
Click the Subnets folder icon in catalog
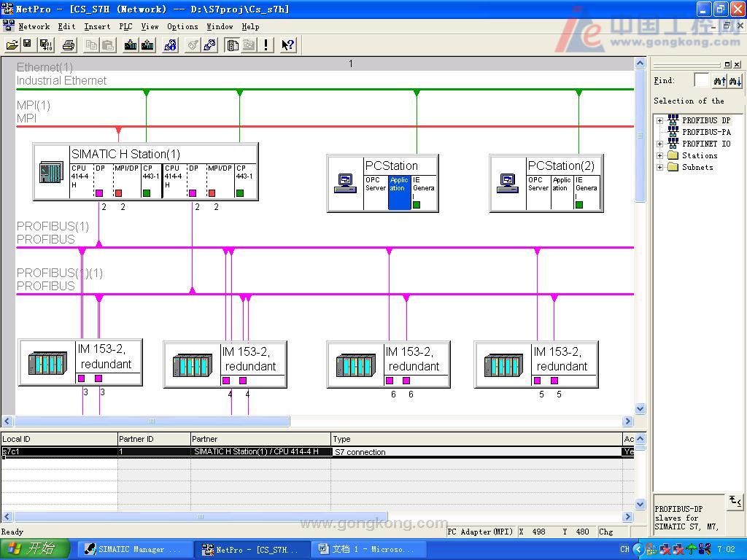[x=673, y=167]
